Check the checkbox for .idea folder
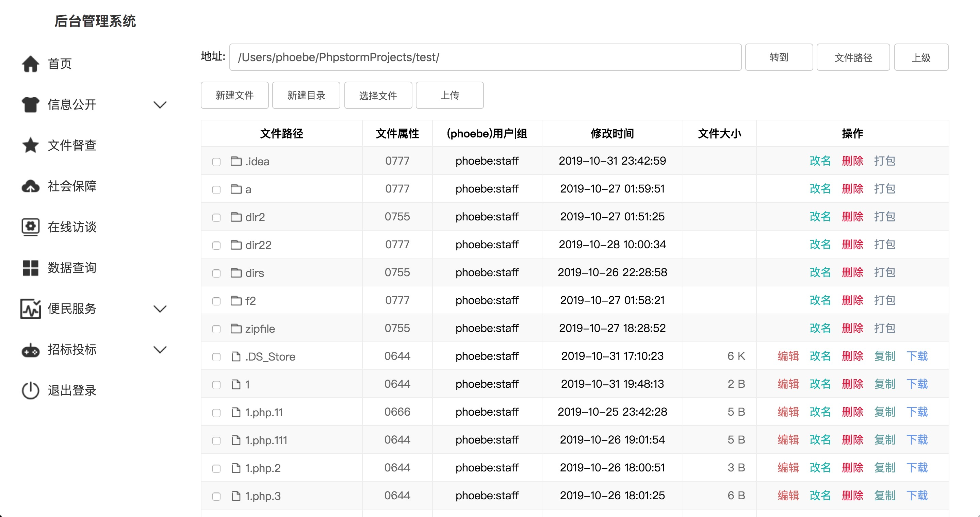 click(216, 162)
